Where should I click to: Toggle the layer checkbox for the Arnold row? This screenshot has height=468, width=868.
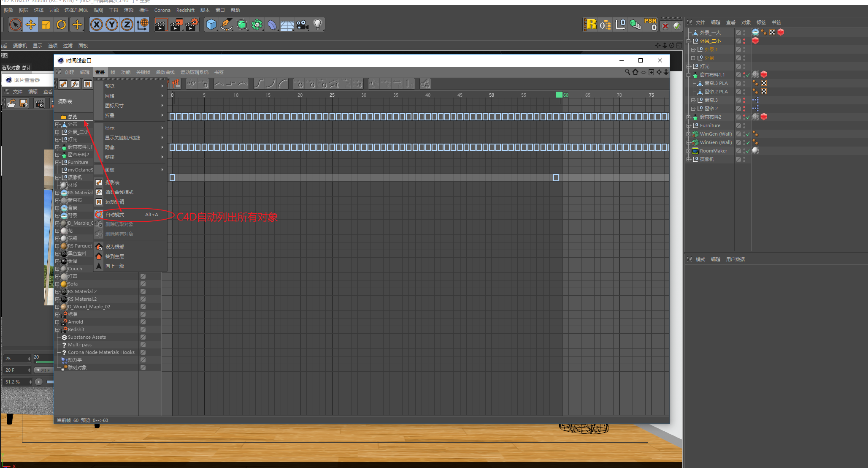(x=143, y=322)
